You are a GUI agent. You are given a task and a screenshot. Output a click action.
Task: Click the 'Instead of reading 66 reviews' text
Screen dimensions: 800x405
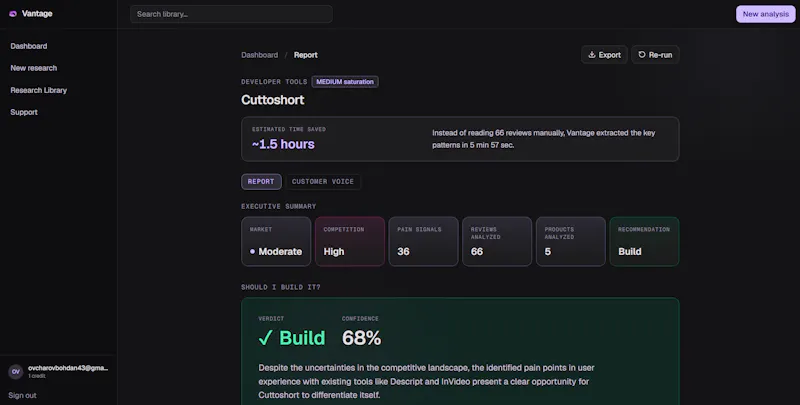[x=543, y=139]
